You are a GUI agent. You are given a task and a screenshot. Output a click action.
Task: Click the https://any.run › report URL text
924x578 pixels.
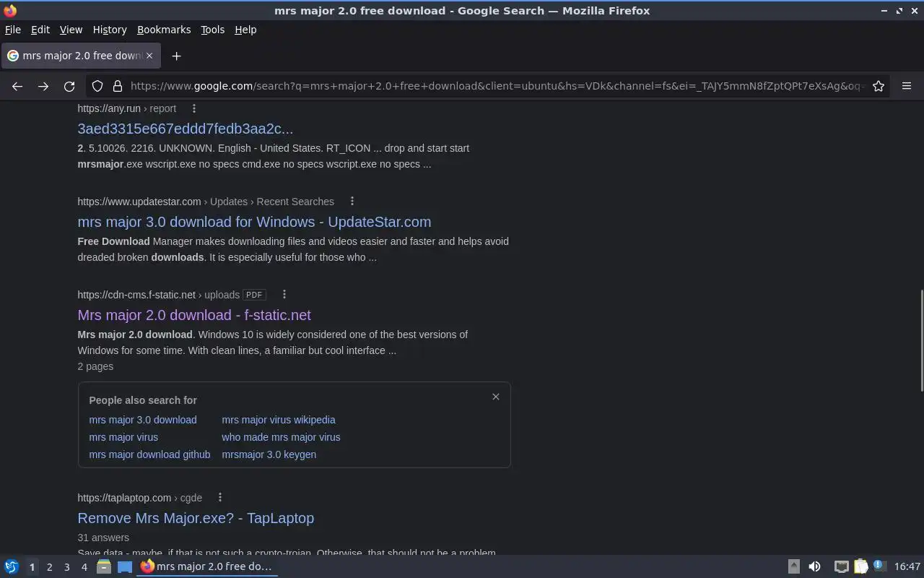point(127,108)
